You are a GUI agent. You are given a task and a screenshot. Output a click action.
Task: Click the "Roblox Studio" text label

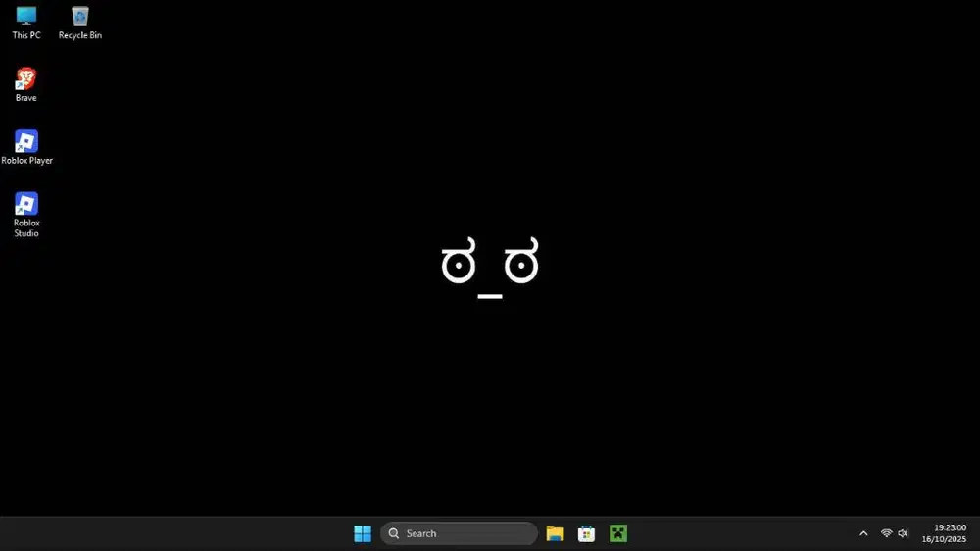click(x=26, y=228)
